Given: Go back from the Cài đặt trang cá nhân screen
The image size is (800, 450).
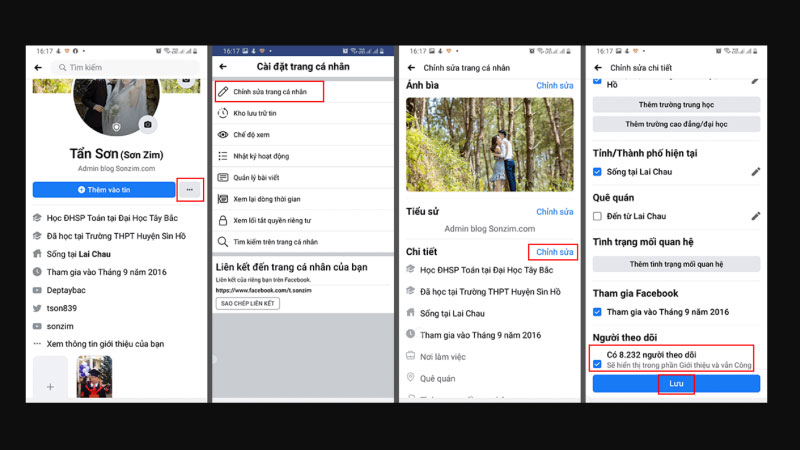Looking at the screenshot, I should 223,67.
